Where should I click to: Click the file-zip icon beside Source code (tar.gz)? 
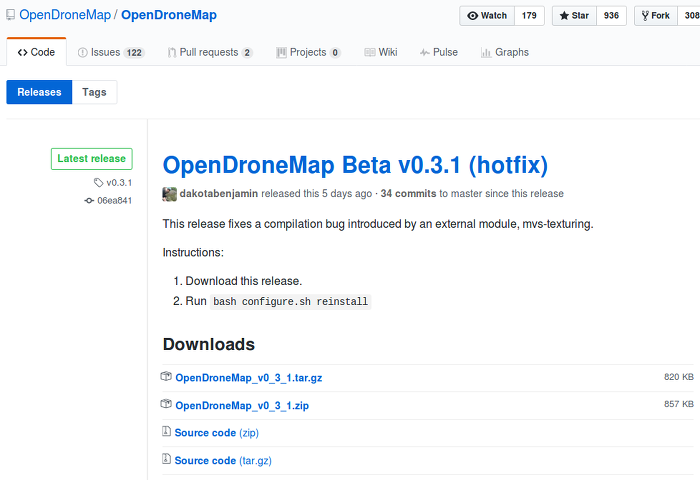[166, 459]
